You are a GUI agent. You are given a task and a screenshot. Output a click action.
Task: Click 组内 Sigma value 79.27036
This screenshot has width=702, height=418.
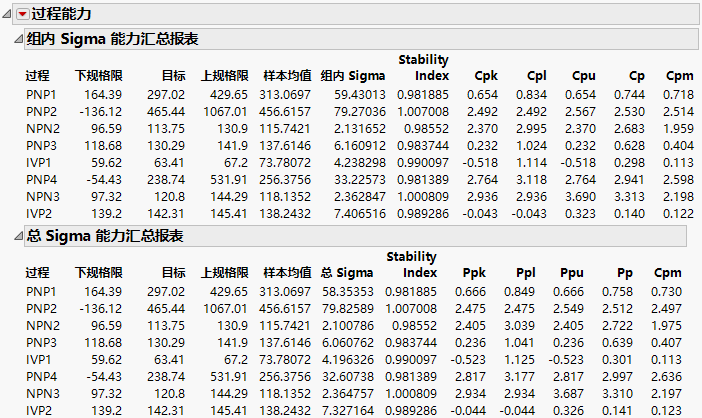360,112
